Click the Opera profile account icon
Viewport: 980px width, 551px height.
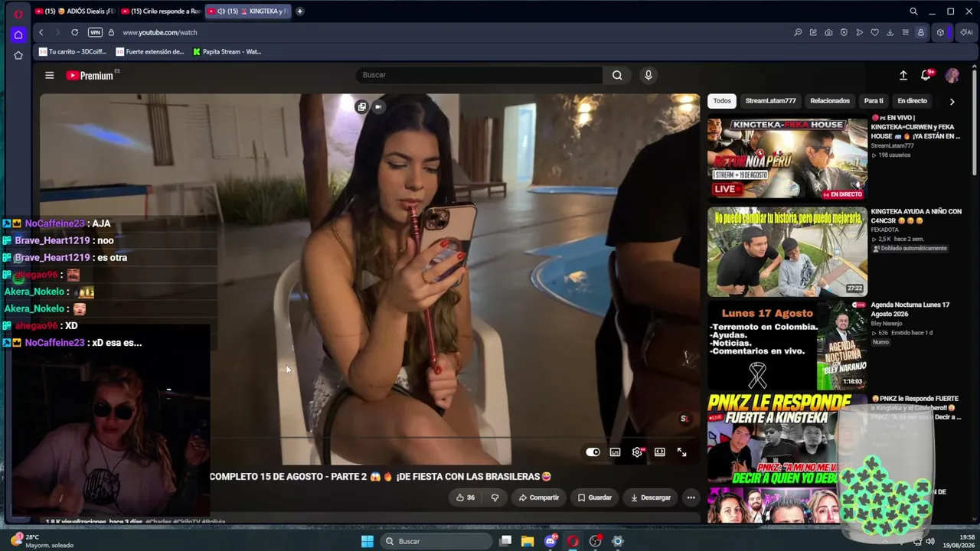[921, 32]
